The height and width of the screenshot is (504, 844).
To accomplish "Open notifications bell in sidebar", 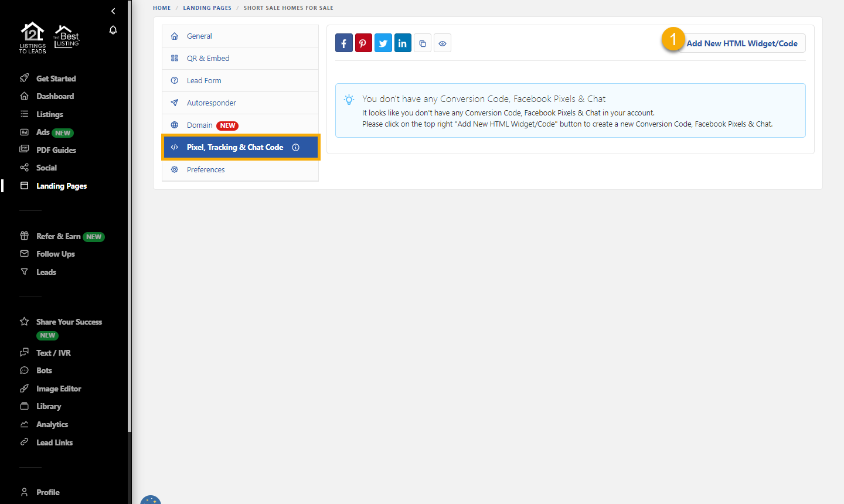I will (x=113, y=30).
